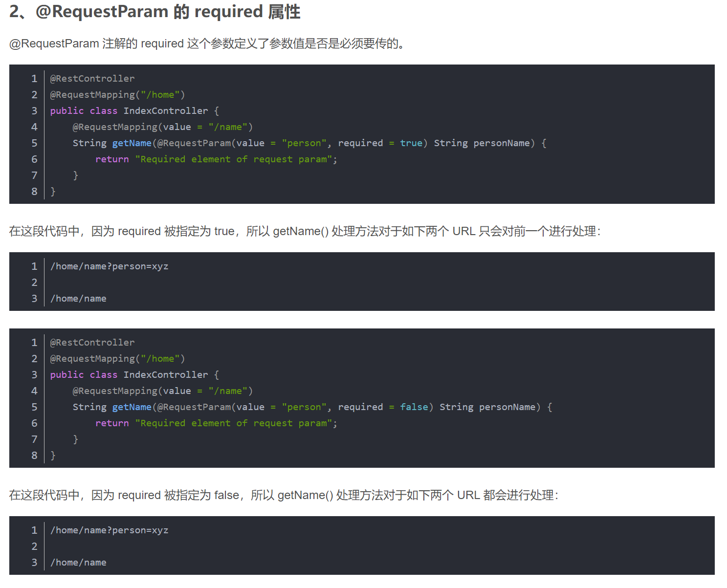Click 'public class IndexController {' in first code block
The height and width of the screenshot is (588, 727).
coord(134,110)
